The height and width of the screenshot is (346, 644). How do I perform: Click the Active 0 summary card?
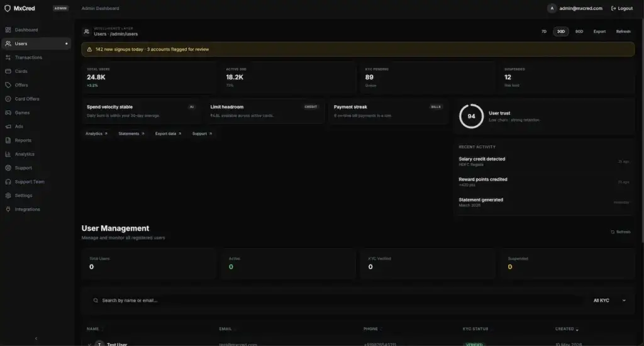coord(287,264)
